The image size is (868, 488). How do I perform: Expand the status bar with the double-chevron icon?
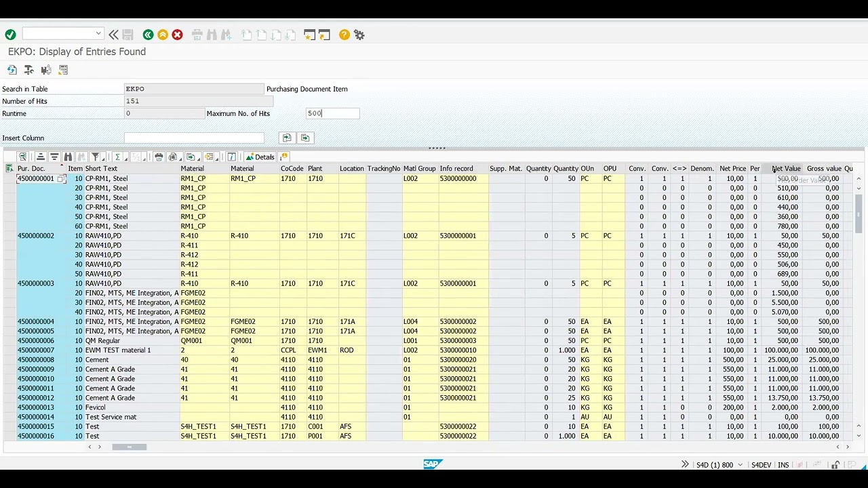tap(685, 464)
